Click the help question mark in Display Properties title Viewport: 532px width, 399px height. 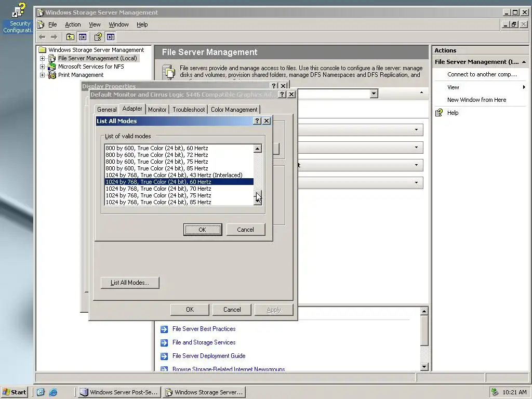pos(274,86)
